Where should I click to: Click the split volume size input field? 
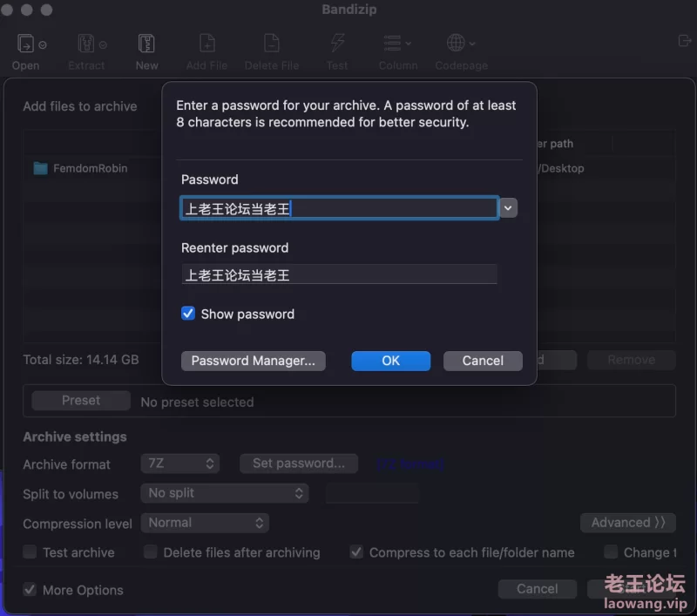coord(373,493)
